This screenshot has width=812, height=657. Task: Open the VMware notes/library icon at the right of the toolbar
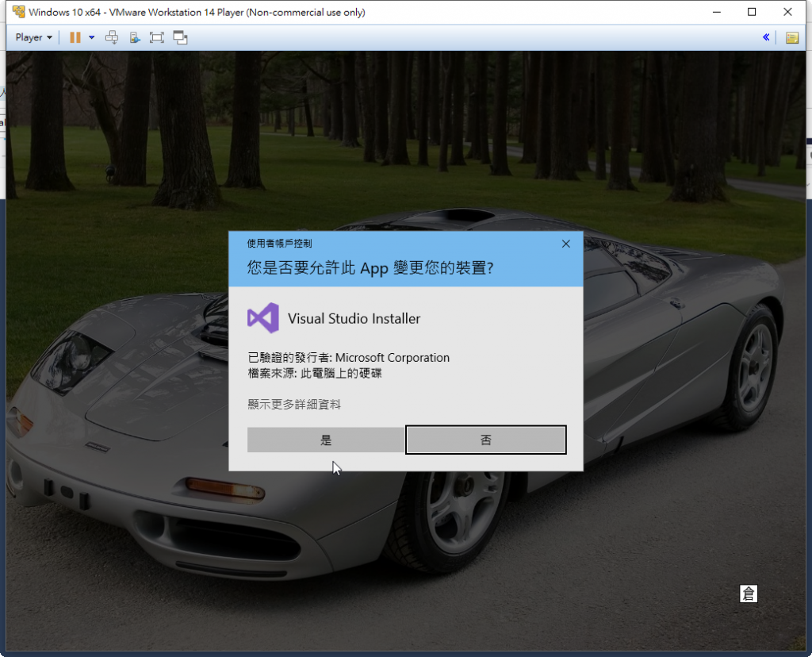pos(792,37)
